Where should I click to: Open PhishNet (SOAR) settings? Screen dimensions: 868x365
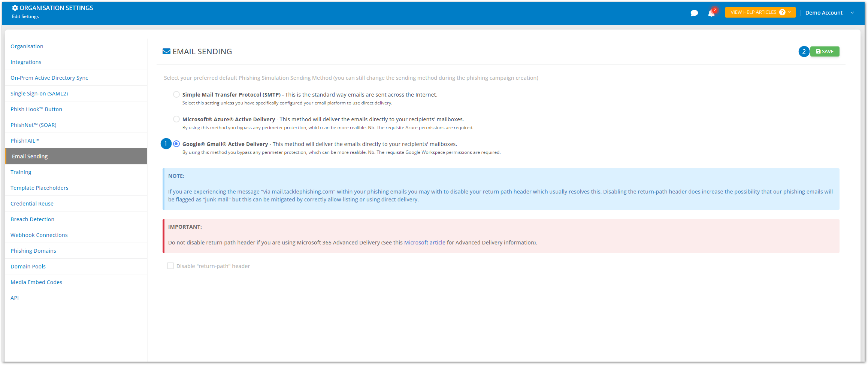click(x=76, y=125)
